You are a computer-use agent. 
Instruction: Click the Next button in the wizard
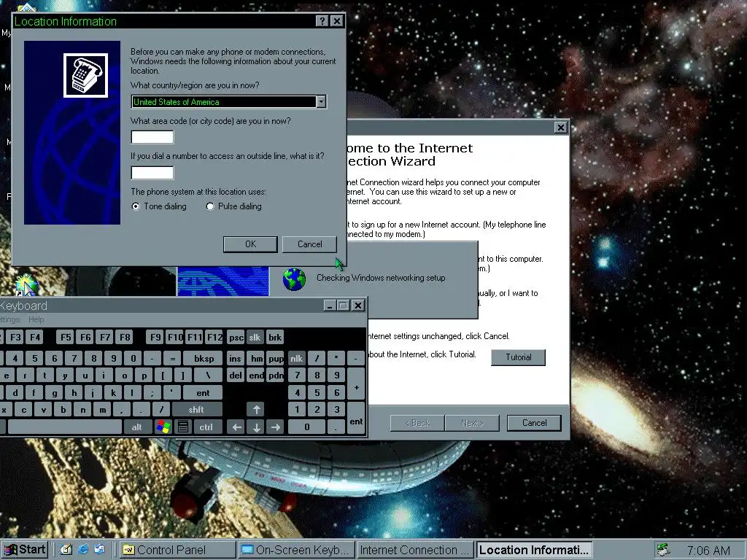click(472, 423)
